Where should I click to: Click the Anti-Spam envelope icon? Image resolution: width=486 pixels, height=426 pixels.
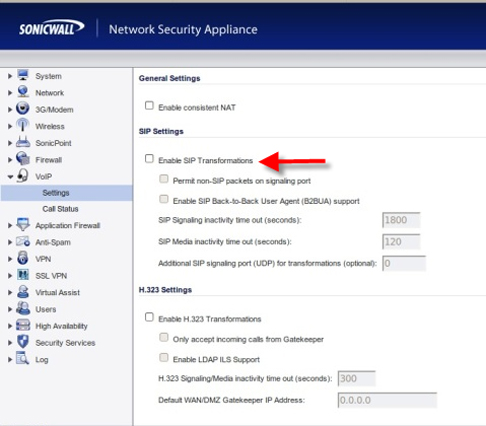click(x=23, y=242)
